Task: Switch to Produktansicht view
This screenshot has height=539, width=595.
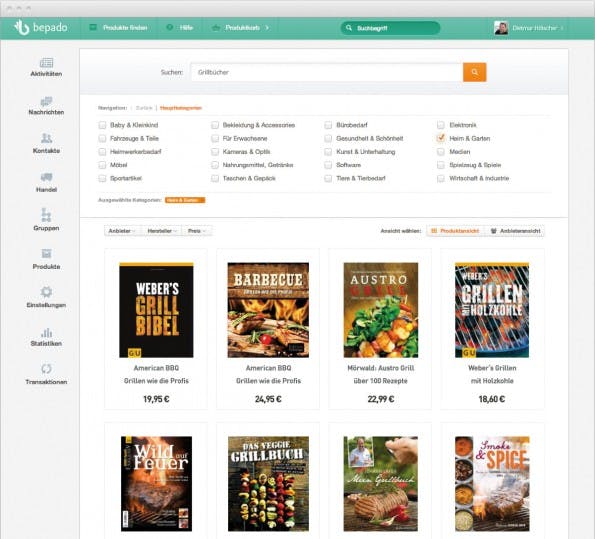Action: [455, 231]
